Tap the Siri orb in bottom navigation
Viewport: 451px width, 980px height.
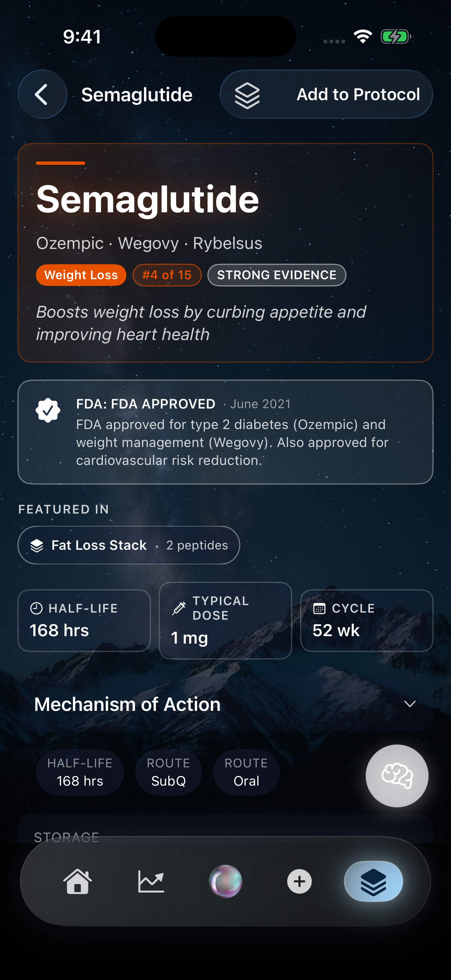click(x=225, y=882)
